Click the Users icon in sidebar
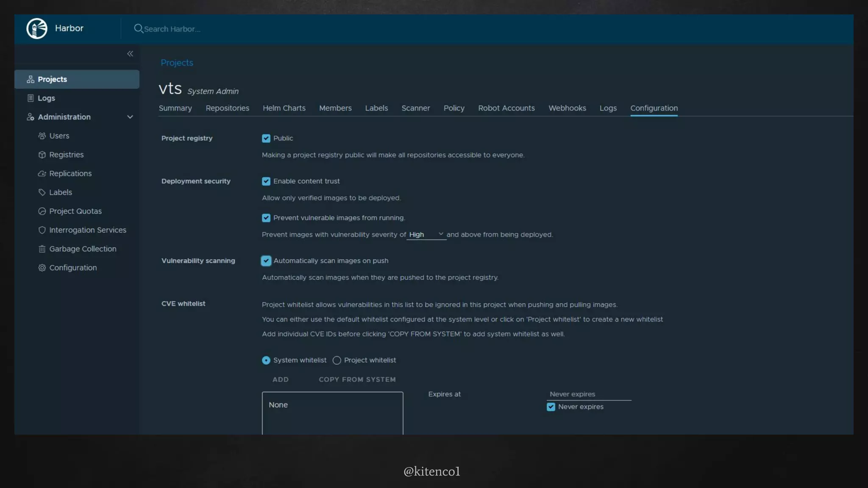The image size is (868, 488). 42,136
